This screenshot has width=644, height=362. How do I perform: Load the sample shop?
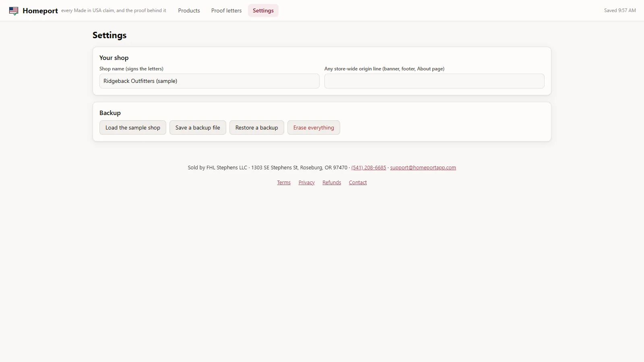pos(133,128)
